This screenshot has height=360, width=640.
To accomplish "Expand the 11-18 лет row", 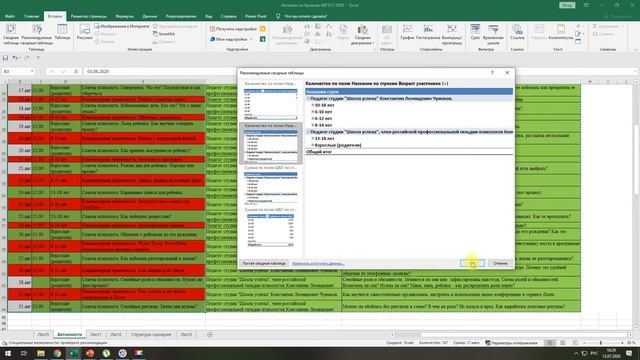I will 313,138.
